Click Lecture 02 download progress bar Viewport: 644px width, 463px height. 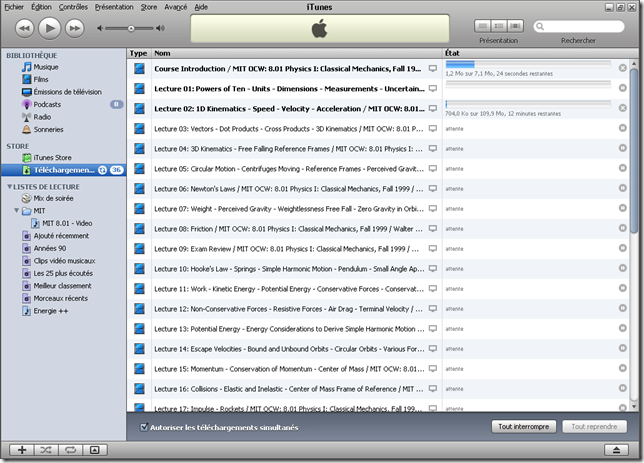point(528,104)
